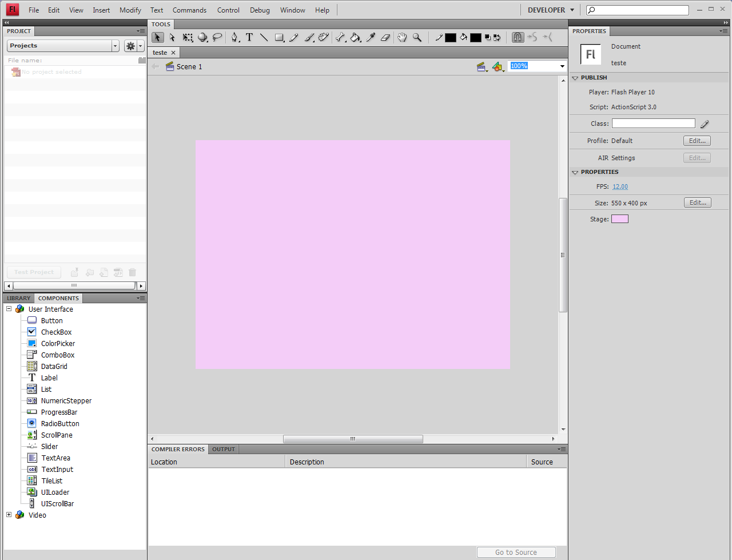This screenshot has width=732, height=560.
Task: Open the Projects dropdown list
Action: pyautogui.click(x=115, y=46)
